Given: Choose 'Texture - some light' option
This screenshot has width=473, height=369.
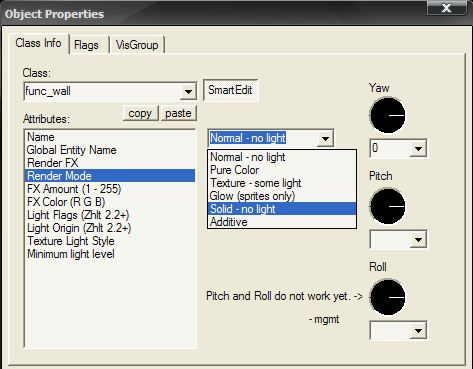Looking at the screenshot, I should click(282, 183).
